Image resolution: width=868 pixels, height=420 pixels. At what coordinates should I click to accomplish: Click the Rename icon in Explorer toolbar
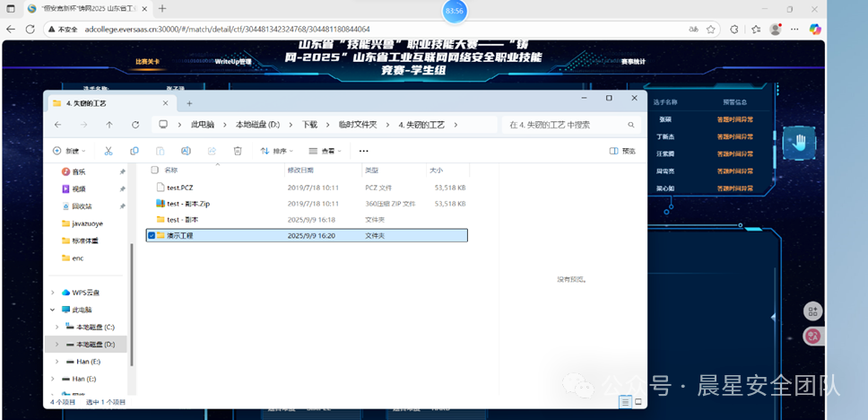[186, 151]
